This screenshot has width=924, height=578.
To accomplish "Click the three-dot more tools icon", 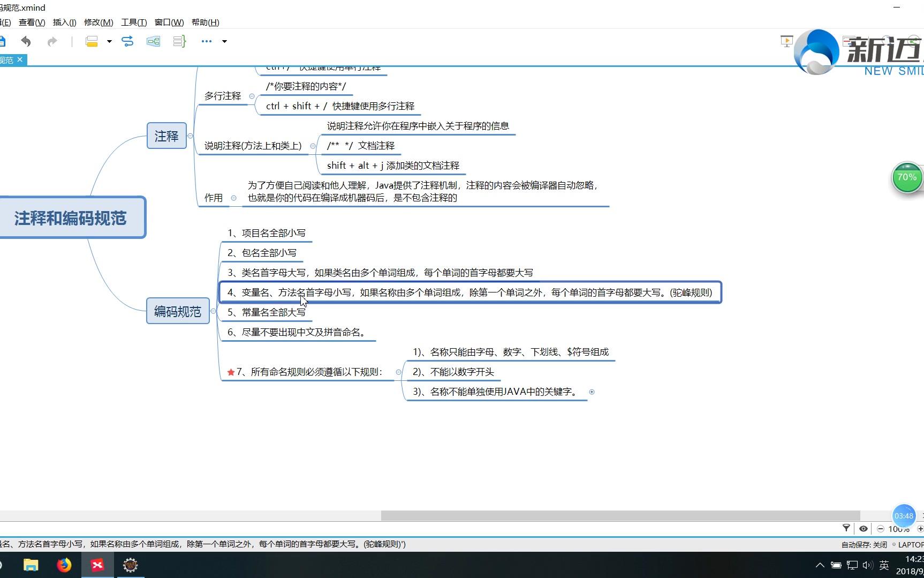I will coord(207,41).
